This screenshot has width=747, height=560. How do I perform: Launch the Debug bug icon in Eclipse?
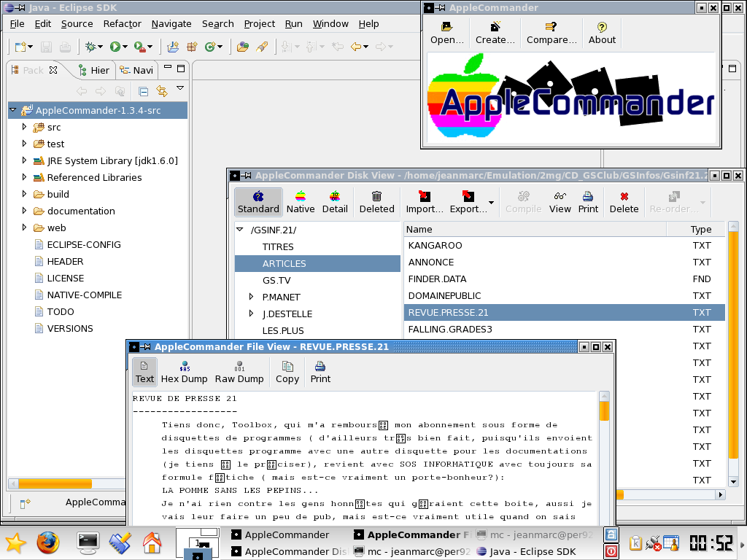tap(90, 47)
